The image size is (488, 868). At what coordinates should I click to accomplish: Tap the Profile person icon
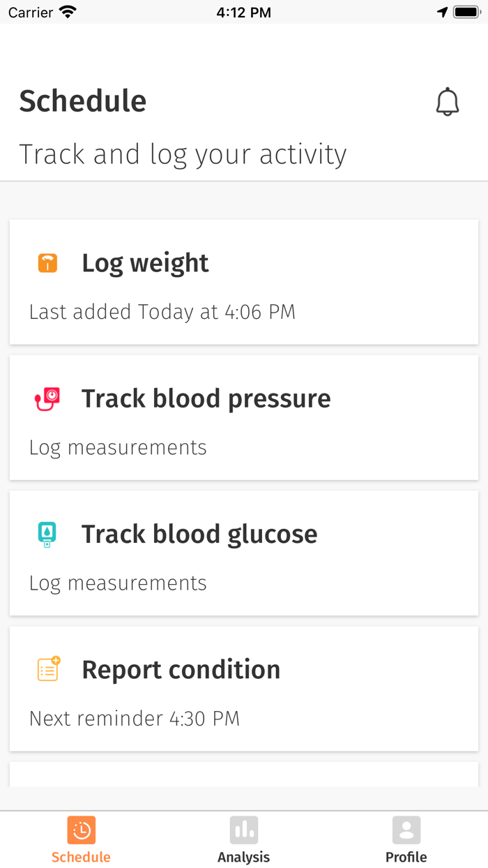(x=406, y=830)
